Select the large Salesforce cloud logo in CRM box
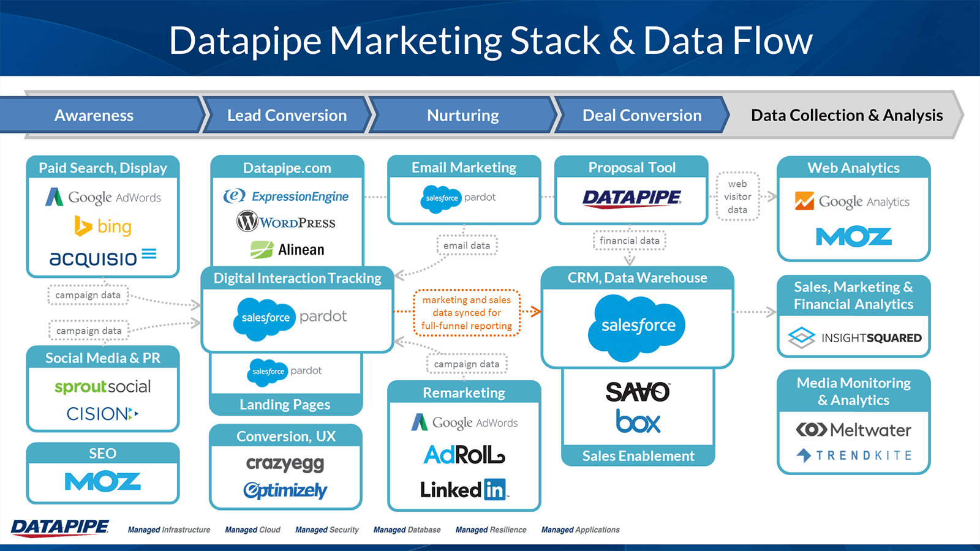The image size is (980, 551). [x=637, y=327]
